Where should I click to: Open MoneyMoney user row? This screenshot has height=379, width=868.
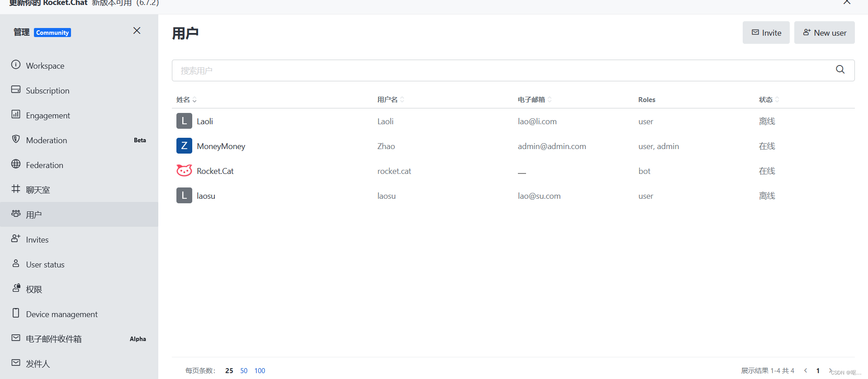(x=513, y=146)
